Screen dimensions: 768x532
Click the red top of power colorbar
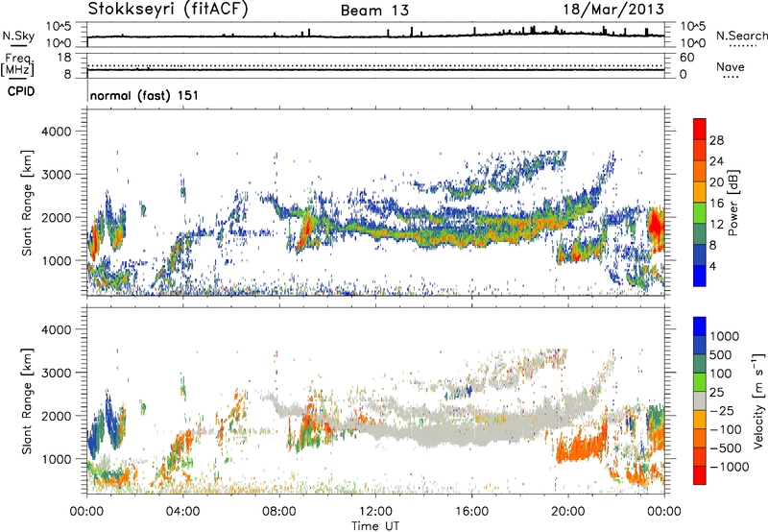pos(700,129)
